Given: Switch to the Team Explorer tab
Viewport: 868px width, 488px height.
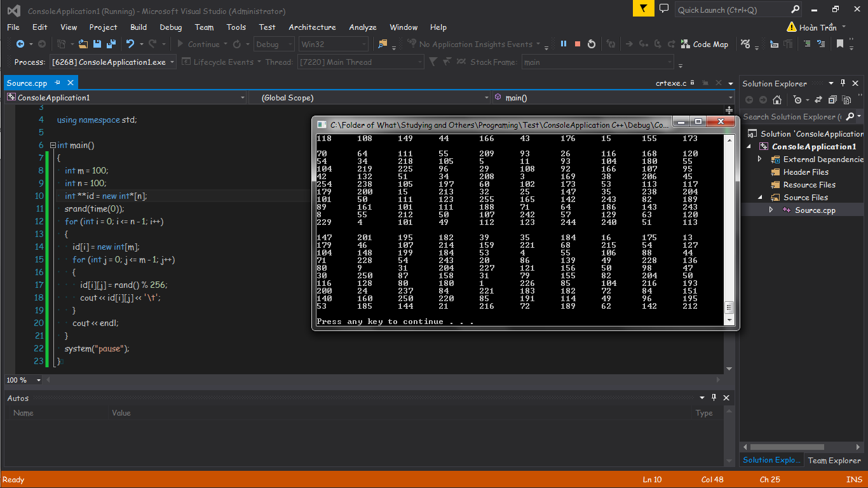Looking at the screenshot, I should [x=834, y=461].
